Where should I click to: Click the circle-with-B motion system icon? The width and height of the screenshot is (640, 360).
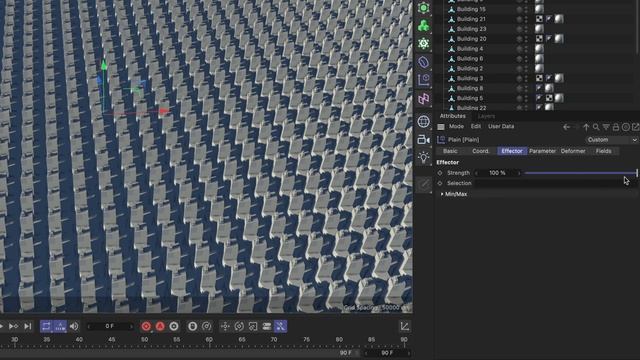click(192, 326)
